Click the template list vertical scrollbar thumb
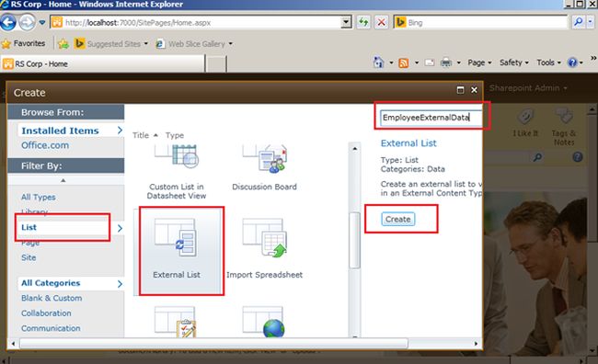This screenshot has height=364, width=598. (x=355, y=240)
